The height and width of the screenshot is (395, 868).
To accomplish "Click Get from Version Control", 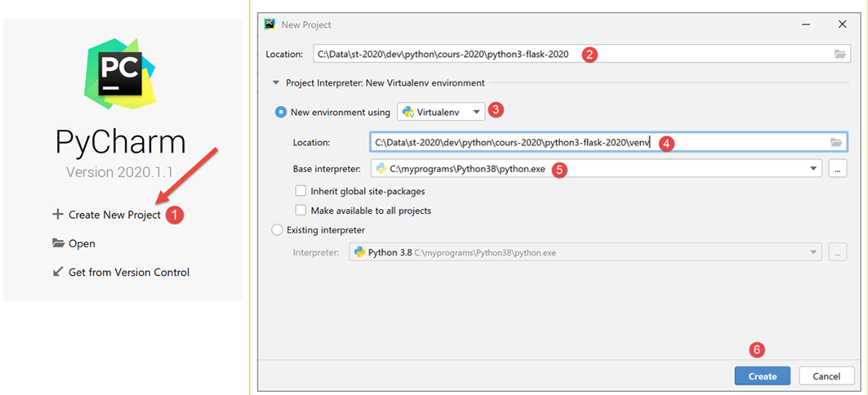I will [128, 272].
